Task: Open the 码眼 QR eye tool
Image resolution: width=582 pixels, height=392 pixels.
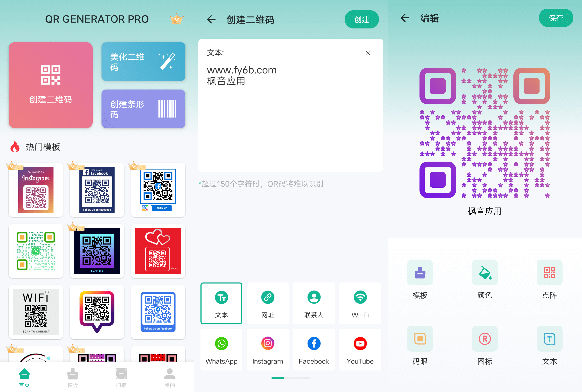Action: coord(420,345)
